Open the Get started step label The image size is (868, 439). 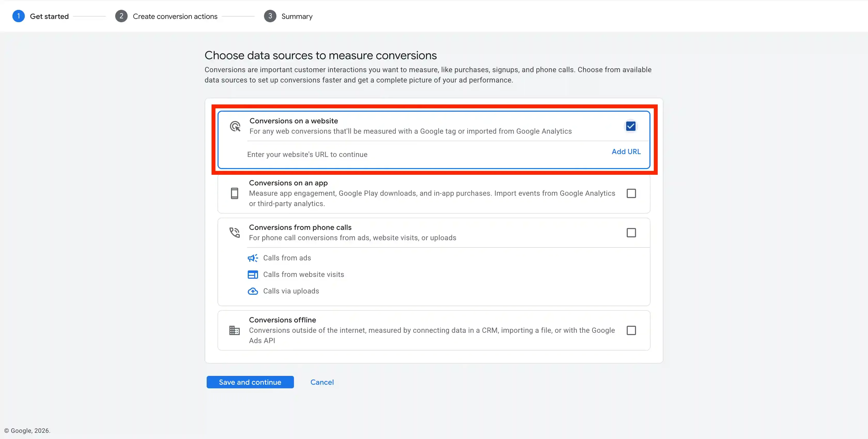[x=49, y=16]
